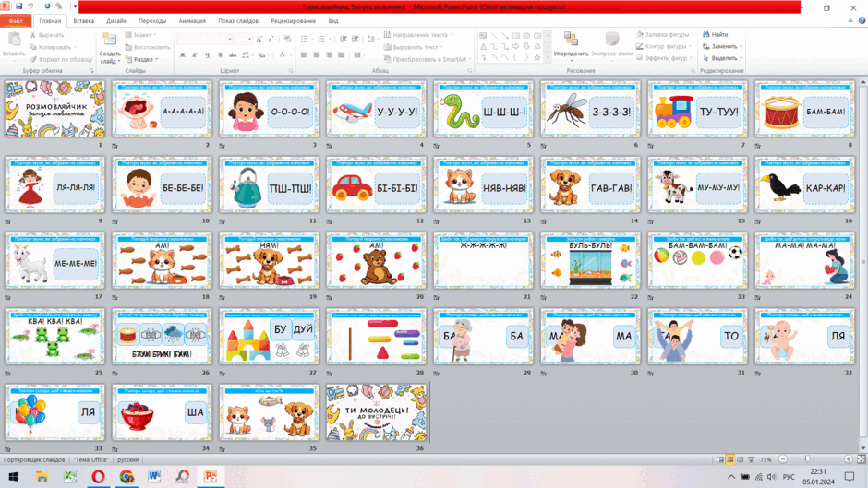Copy selection with Копировать
Viewport: 868px width, 488px height.
tap(53, 47)
